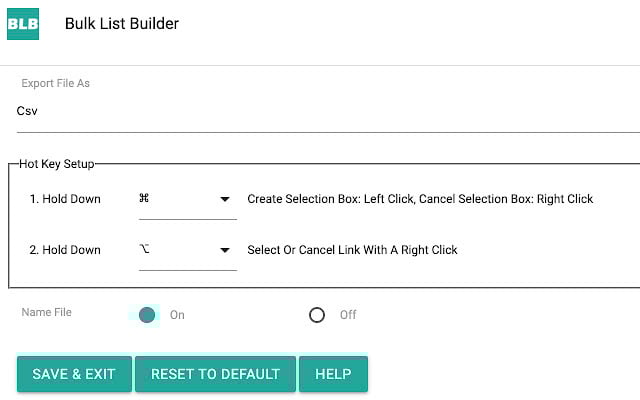Click the Export File As label
The height and width of the screenshot is (400, 640).
[x=56, y=83]
